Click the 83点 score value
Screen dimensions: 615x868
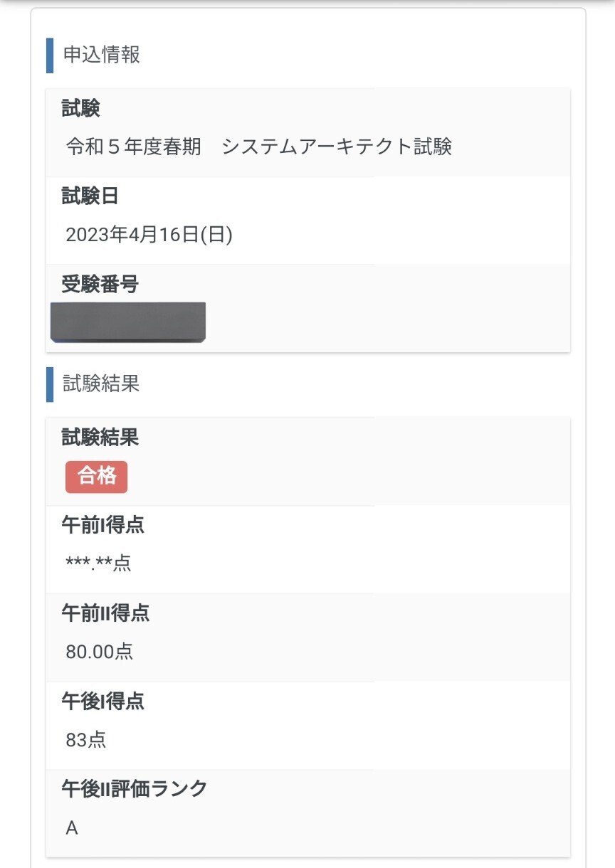(85, 740)
